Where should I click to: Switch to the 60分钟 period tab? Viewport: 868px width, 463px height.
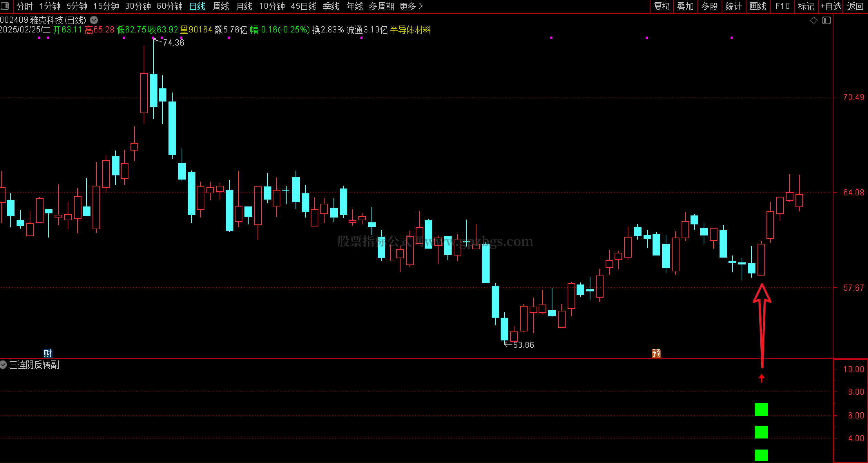[x=170, y=6]
